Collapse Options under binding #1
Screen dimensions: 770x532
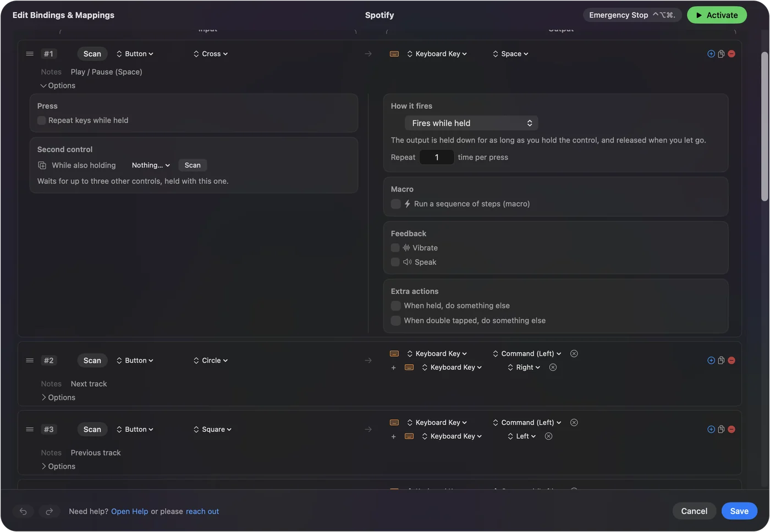point(58,86)
